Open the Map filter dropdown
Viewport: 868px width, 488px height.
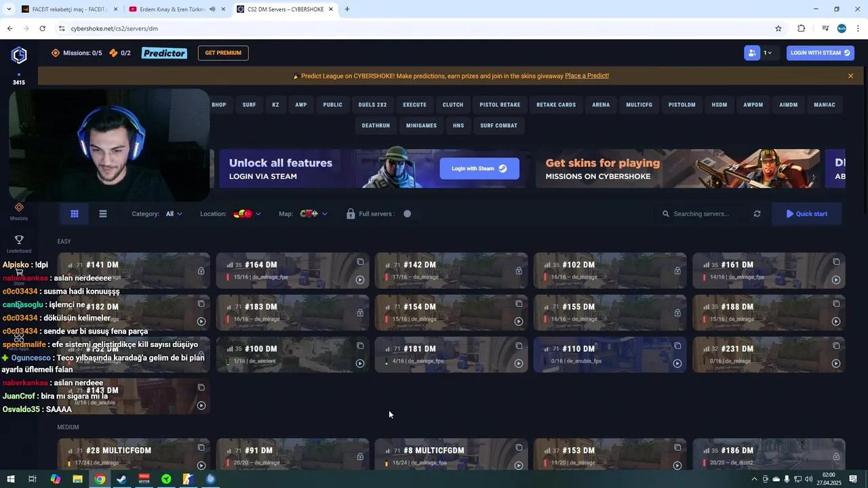point(314,213)
